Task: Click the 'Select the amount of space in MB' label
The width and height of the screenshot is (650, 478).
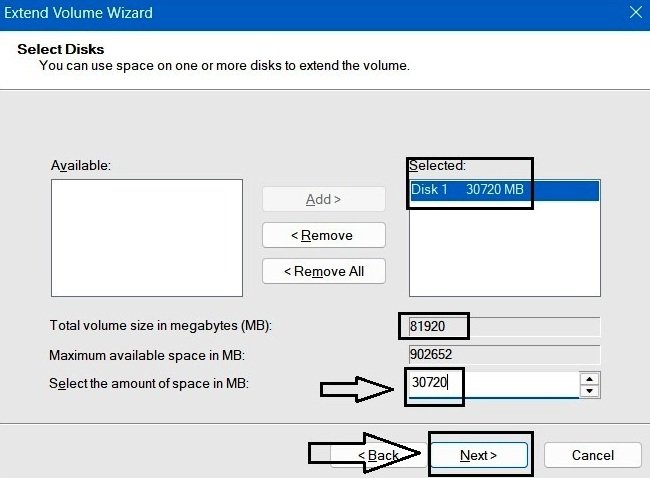Action: pyautogui.click(x=149, y=383)
